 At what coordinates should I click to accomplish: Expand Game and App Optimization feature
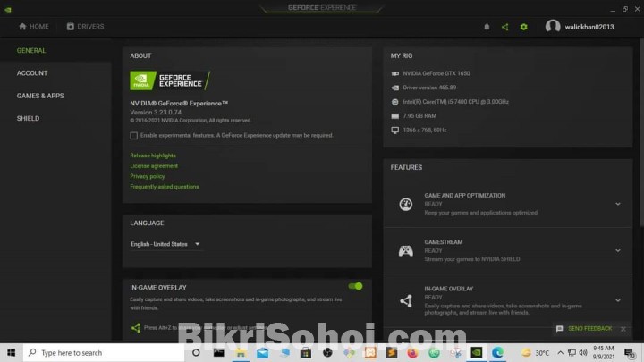[618, 204]
